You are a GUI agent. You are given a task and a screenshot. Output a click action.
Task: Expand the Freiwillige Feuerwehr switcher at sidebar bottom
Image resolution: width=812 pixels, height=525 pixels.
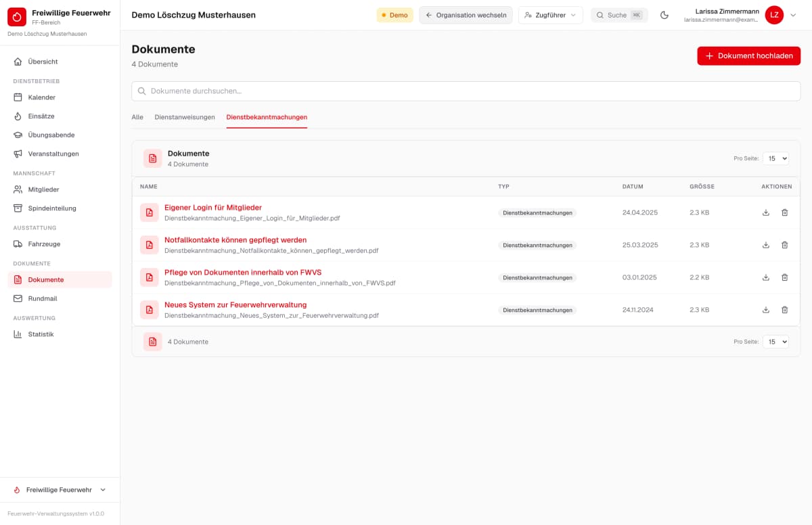(x=60, y=490)
